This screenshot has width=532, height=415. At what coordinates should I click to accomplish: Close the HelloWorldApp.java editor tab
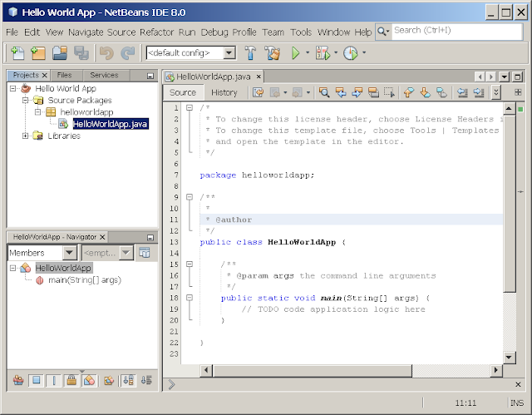pos(259,77)
